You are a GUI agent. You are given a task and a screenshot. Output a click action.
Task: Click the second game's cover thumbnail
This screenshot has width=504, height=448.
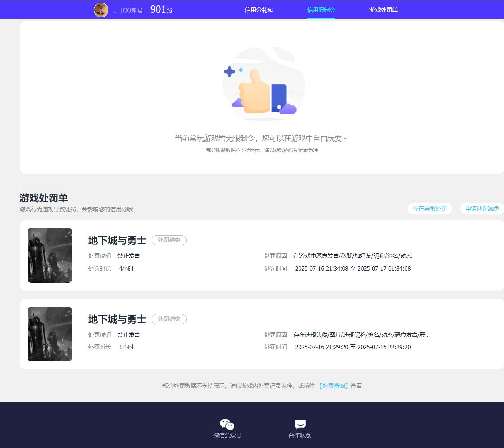pyautogui.click(x=50, y=334)
